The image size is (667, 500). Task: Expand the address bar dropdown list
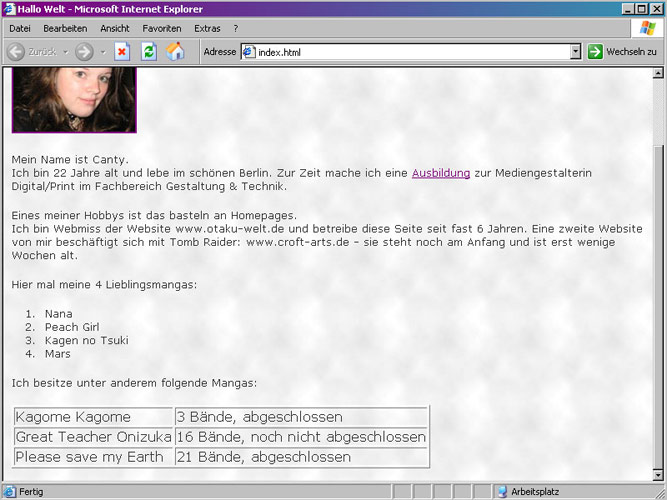pyautogui.click(x=575, y=52)
